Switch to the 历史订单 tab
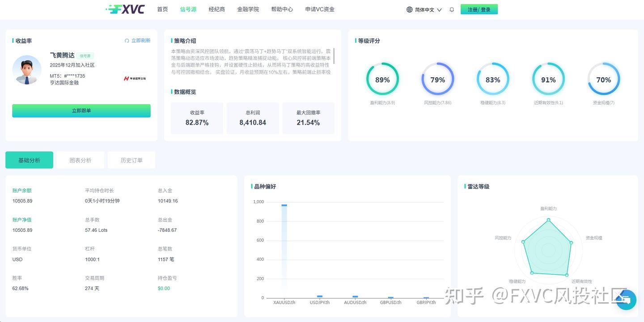Viewport: 644px width, 322px height. coord(131,159)
